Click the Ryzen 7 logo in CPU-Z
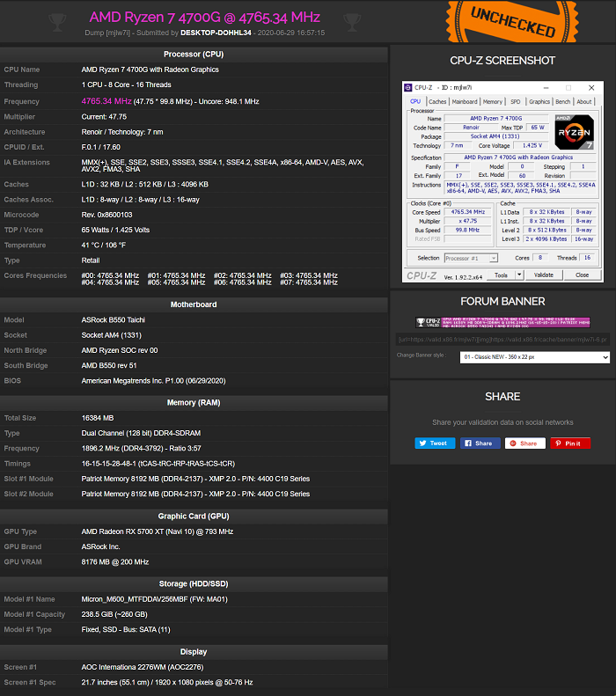Image resolution: width=616 pixels, height=696 pixels. pyautogui.click(x=574, y=132)
